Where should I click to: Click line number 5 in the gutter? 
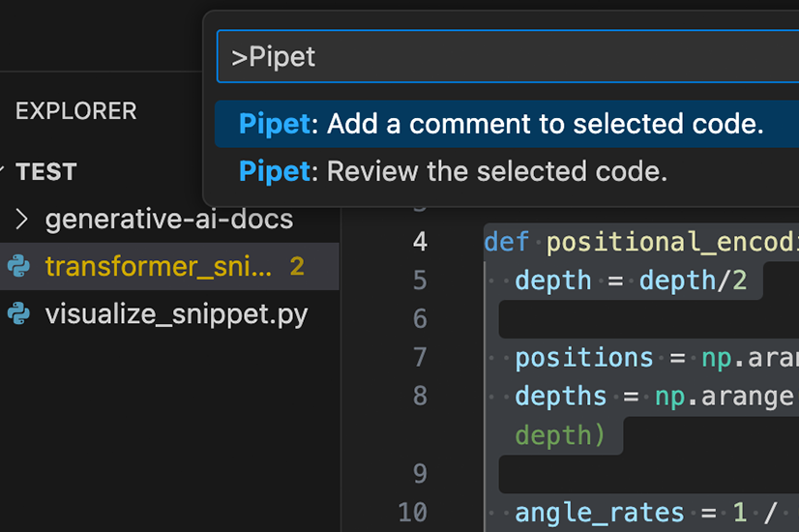point(419,281)
